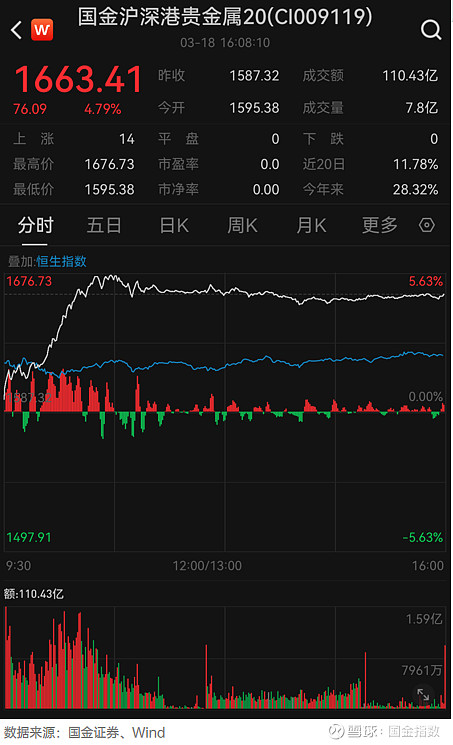Tap the percent change 4.79%
Screen dimensions: 453x745
pyautogui.click(x=103, y=109)
